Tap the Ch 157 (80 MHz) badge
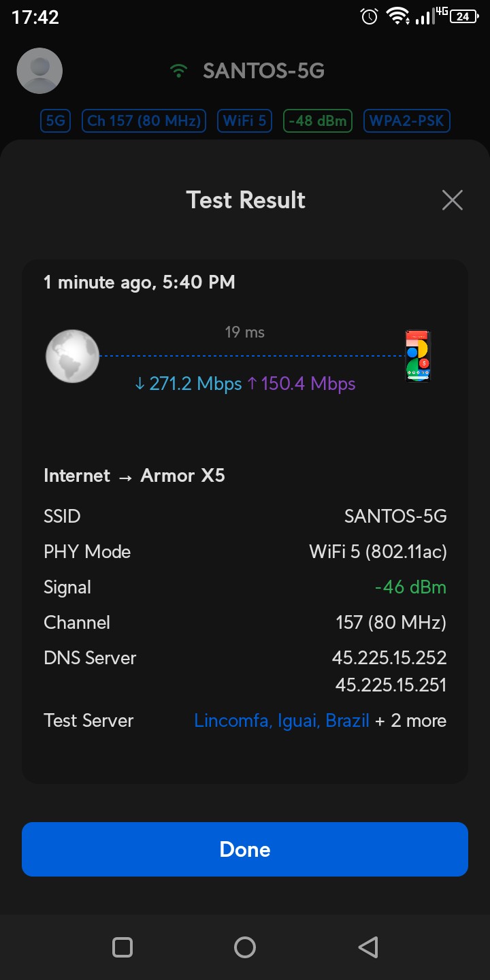Viewport: 490px width, 980px height. 144,121
